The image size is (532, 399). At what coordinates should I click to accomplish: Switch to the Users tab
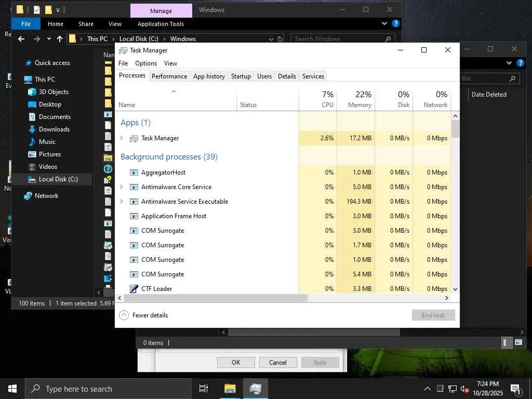[264, 76]
